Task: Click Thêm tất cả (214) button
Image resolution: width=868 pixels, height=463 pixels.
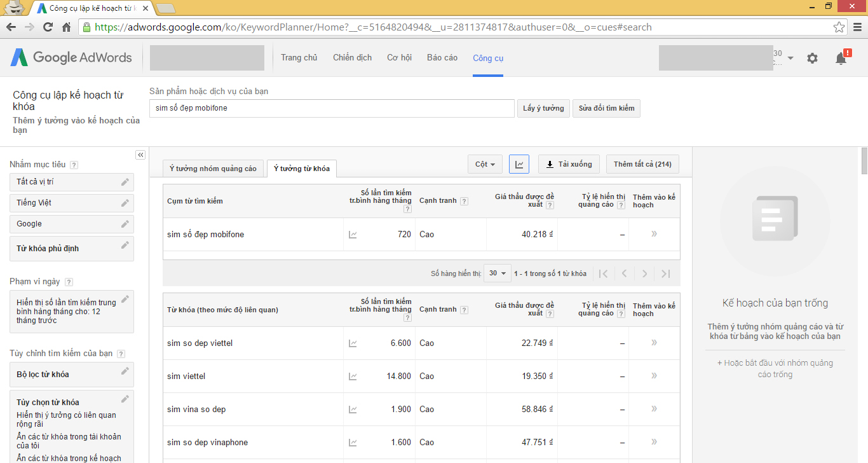Action: click(x=643, y=164)
